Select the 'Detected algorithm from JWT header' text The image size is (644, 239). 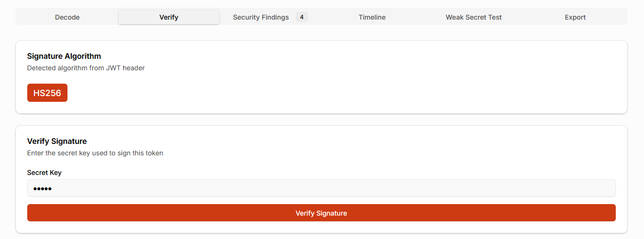click(86, 68)
